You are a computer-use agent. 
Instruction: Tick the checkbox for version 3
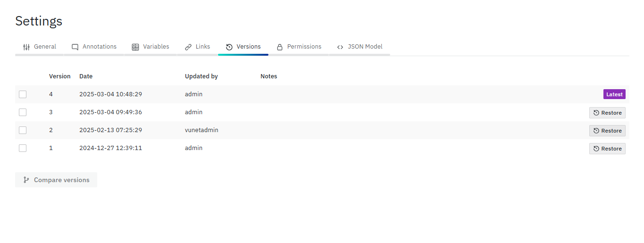click(x=23, y=112)
